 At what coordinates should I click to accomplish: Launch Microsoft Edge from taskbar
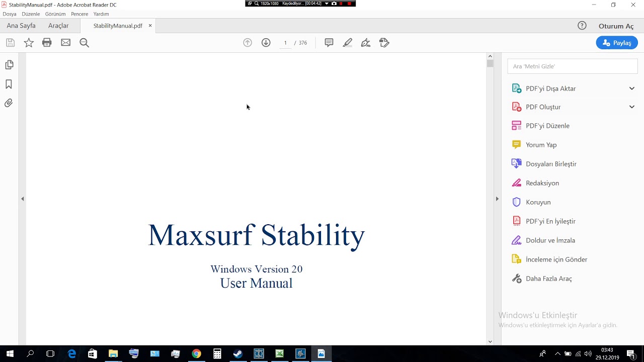(x=71, y=354)
